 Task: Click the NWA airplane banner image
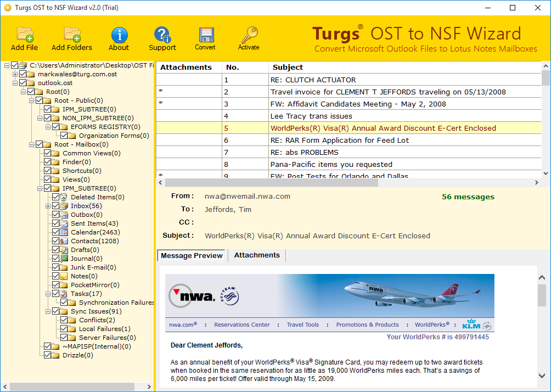click(330, 296)
